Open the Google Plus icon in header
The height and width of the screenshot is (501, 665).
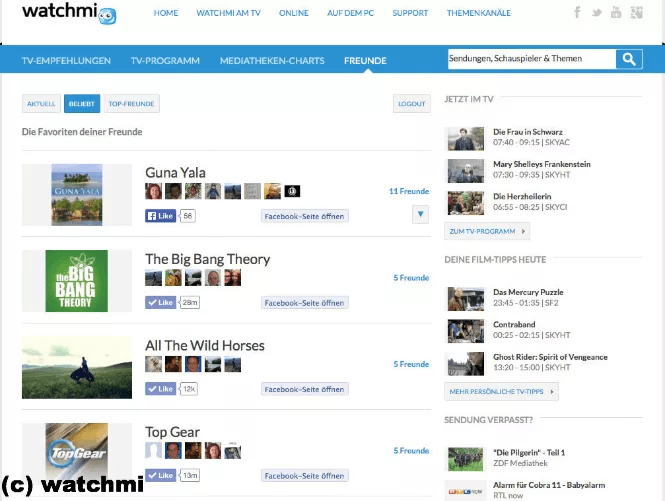coord(636,12)
